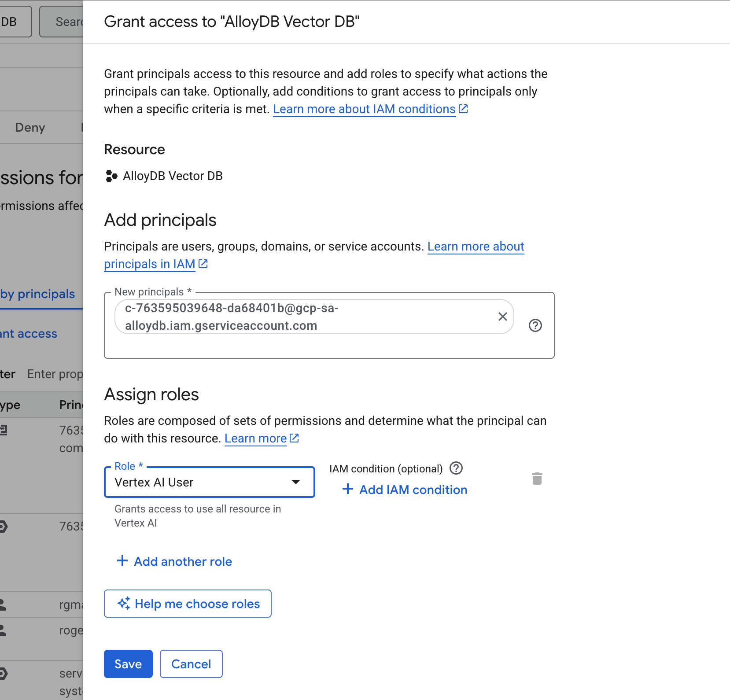Screen dimensions: 730x700
Task: Click the IAM condition help question-mark icon
Action: (x=457, y=468)
